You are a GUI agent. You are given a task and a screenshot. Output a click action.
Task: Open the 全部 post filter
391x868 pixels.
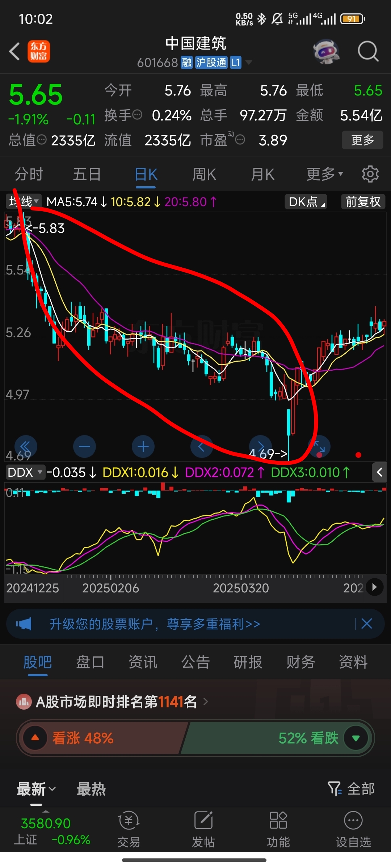[x=351, y=789]
